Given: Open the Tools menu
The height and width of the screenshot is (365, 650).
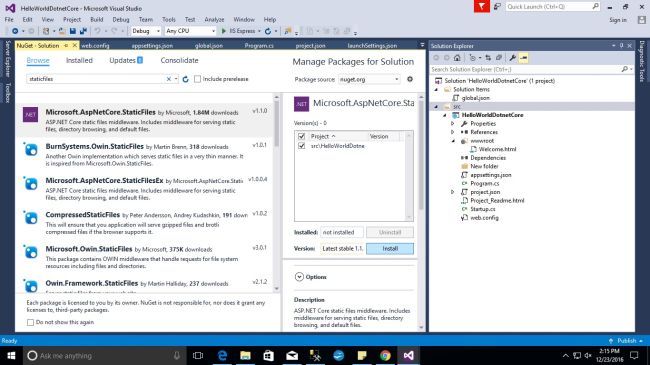Looking at the screenshot, I should point(169,19).
